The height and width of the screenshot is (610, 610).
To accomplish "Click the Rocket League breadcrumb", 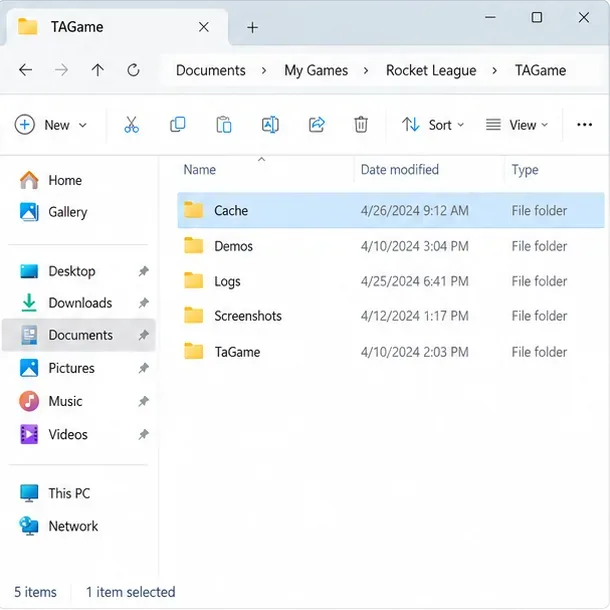I will [x=431, y=70].
